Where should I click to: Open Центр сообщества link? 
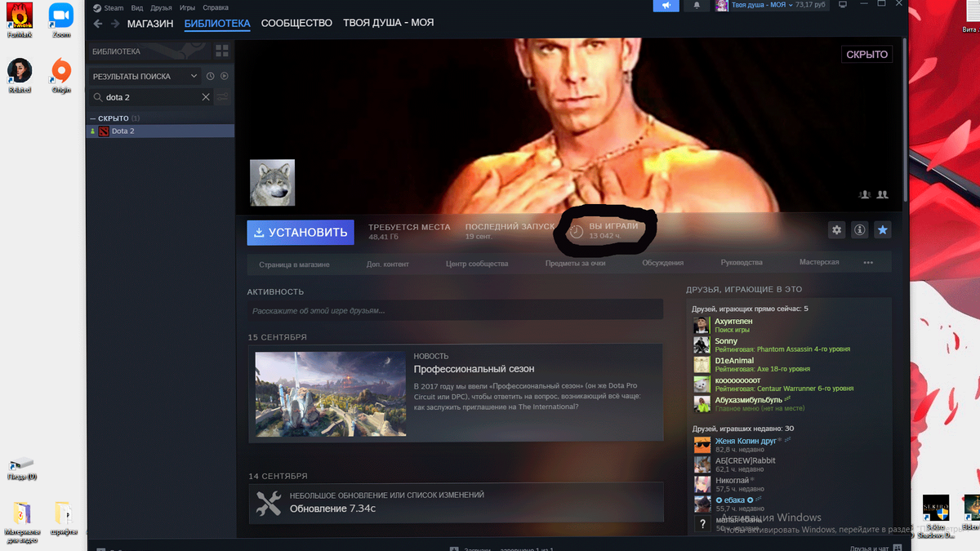477,264
